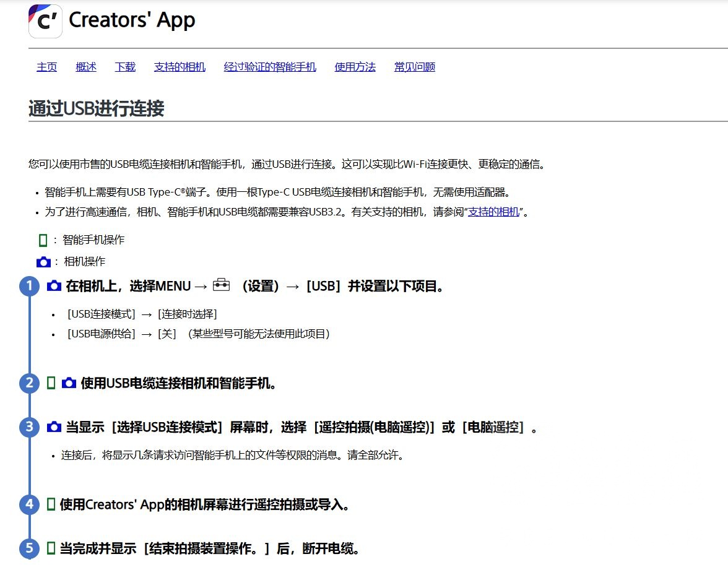Screen dimensions: 728x567
Task: Click the smartphone icon in step 2 heading
Action: pos(51,383)
